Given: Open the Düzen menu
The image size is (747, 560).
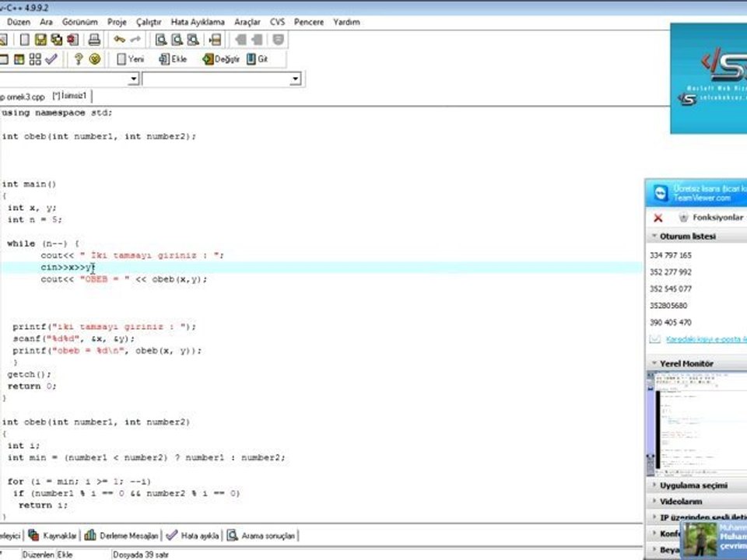Looking at the screenshot, I should coord(19,22).
